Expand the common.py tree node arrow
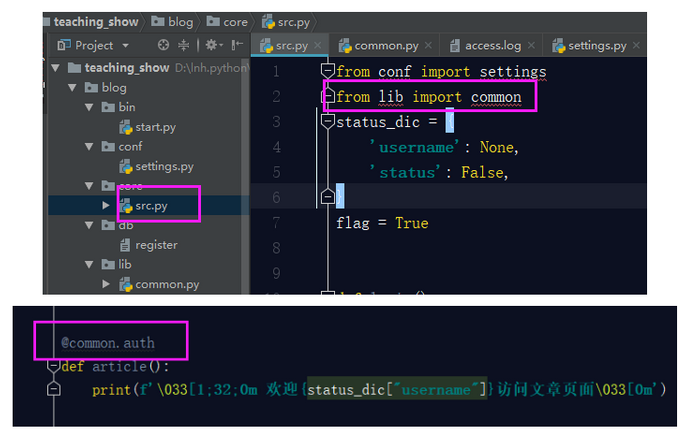This screenshot has width=686, height=432. click(106, 284)
